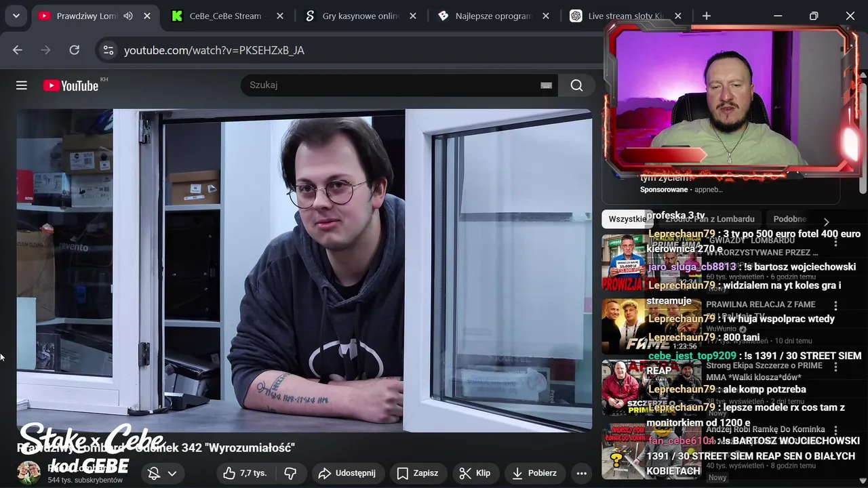Viewport: 868px width, 488px height.
Task: Open the Andrzej Robi Ramkę video thumbnail
Action: click(x=651, y=451)
